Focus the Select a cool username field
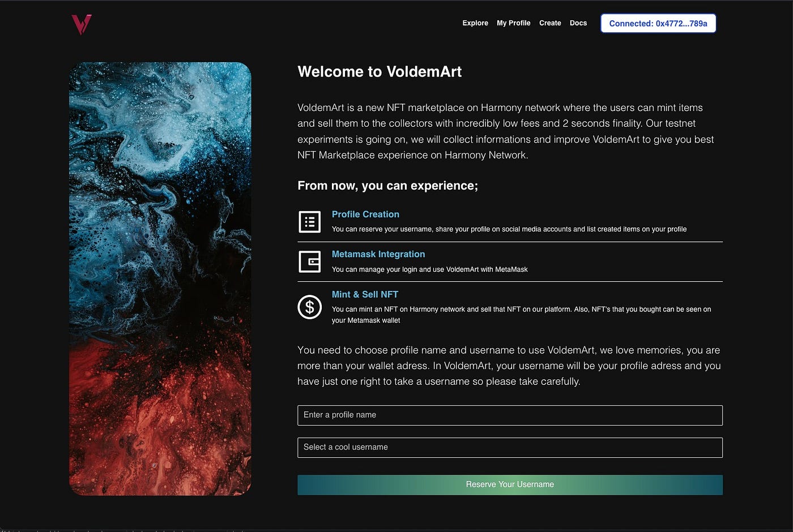Viewport: 793px width, 532px height. (510, 448)
